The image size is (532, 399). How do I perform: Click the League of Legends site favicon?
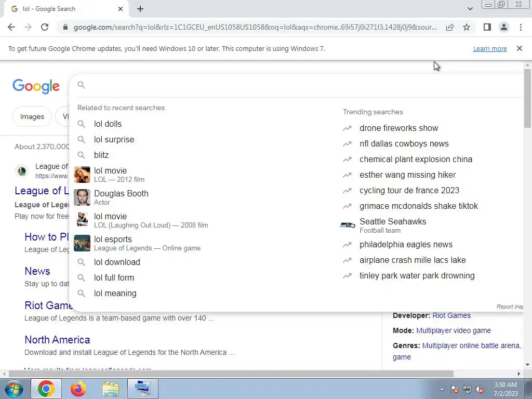coord(22,170)
